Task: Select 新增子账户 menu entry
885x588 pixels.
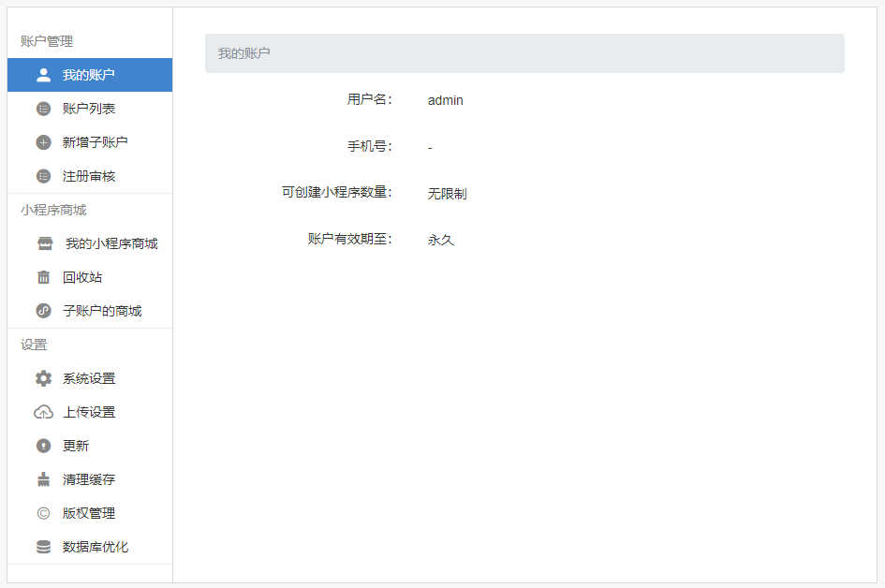Action: (90, 142)
